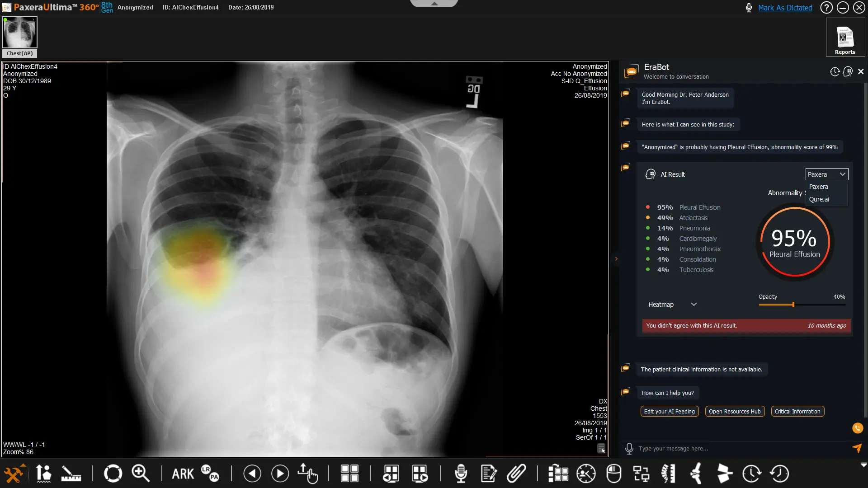Click the EraBot headset bot icon
This screenshot has height=488, width=868.
[x=848, y=71]
